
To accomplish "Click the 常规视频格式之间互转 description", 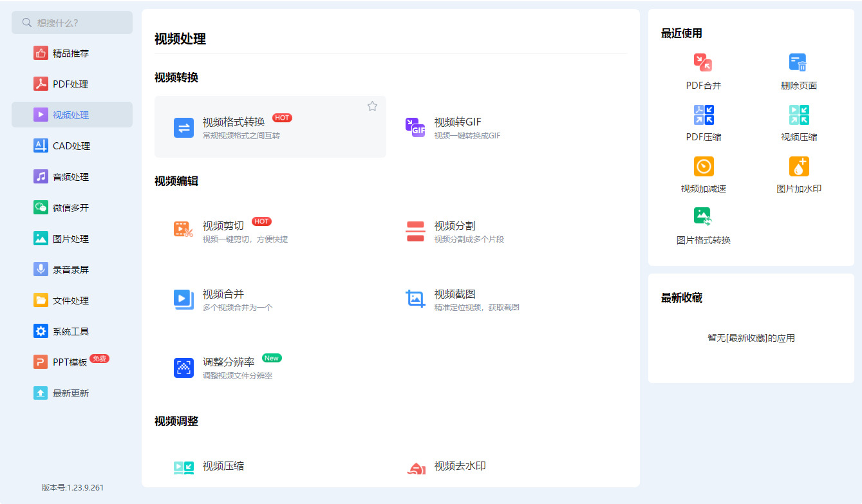I will (x=241, y=136).
